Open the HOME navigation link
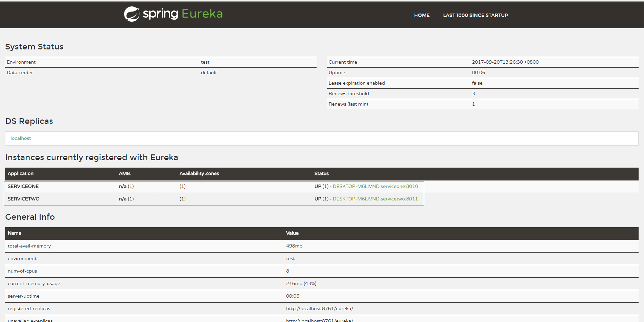The height and width of the screenshot is (322, 644). point(422,15)
